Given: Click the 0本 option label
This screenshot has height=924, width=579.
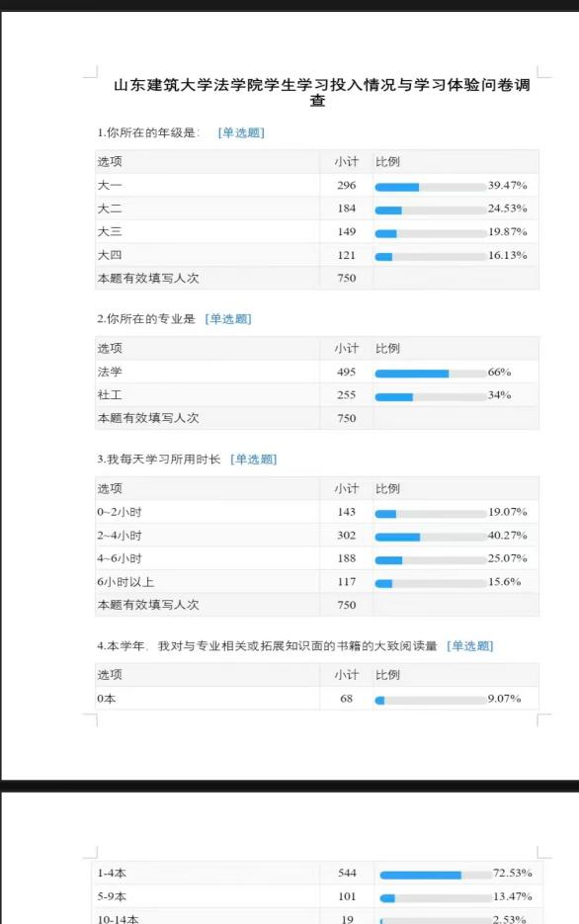Looking at the screenshot, I should (107, 699).
